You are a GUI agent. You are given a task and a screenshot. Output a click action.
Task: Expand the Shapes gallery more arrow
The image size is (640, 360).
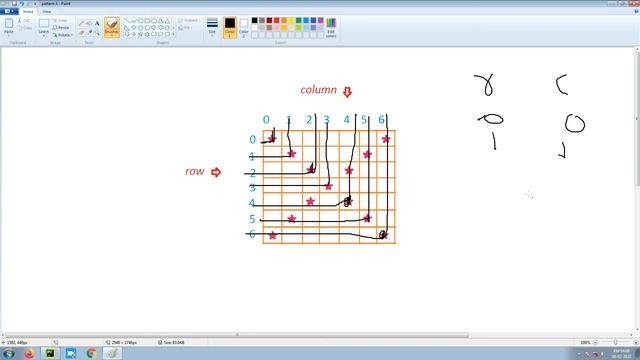(x=174, y=35)
